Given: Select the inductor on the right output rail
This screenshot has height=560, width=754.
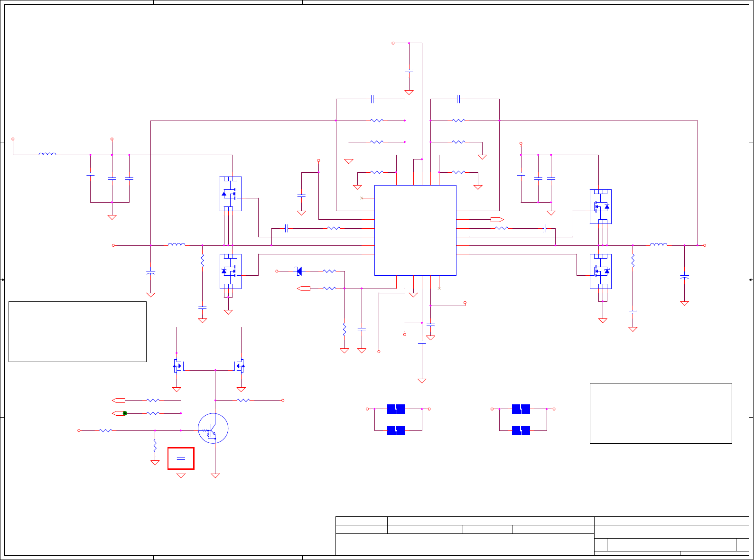Looking at the screenshot, I should click(x=659, y=244).
